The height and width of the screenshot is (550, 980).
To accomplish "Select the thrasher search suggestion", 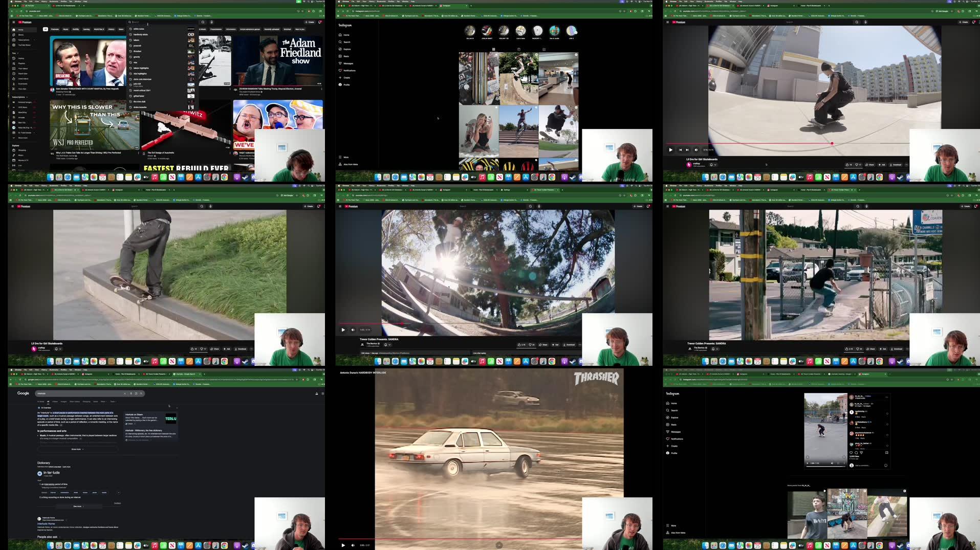I will point(137,51).
